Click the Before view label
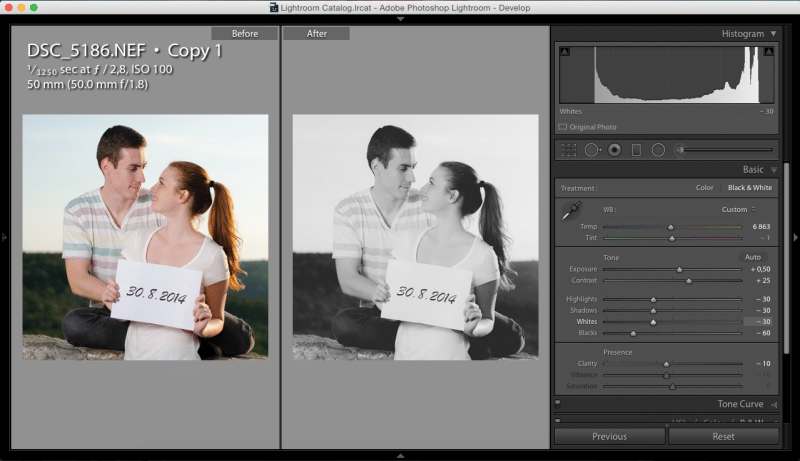This screenshot has height=461, width=800. point(245,34)
